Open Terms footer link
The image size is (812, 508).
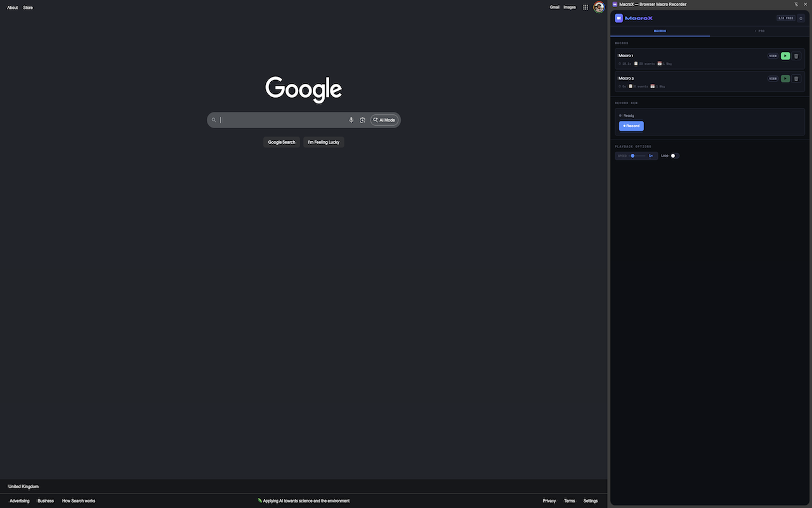(570, 501)
